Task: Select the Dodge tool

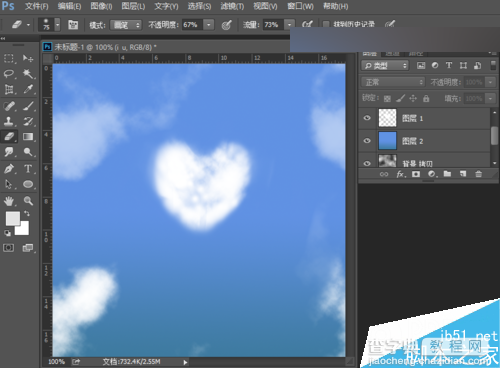Action: click(x=28, y=152)
